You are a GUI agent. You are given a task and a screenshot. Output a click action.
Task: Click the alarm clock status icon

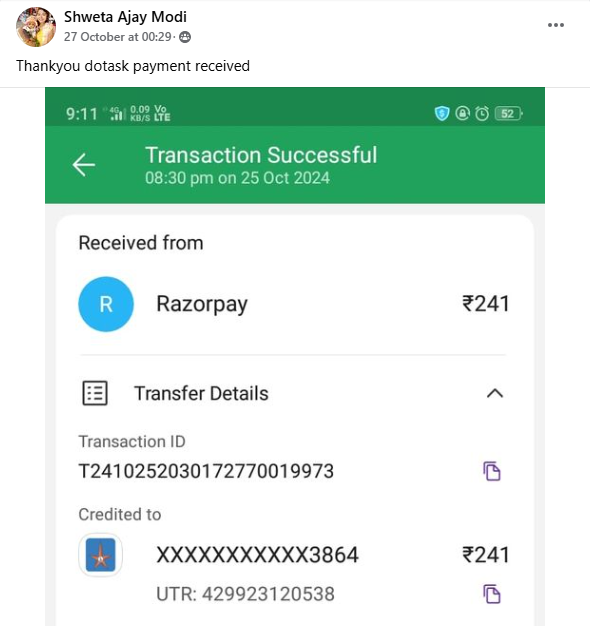pyautogui.click(x=482, y=113)
